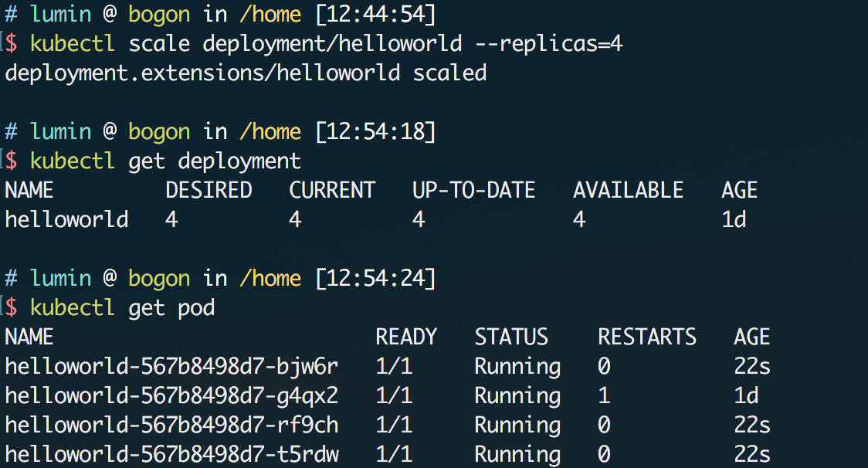The width and height of the screenshot is (868, 468).
Task: Click the AVAILABLE column header
Action: click(x=629, y=191)
